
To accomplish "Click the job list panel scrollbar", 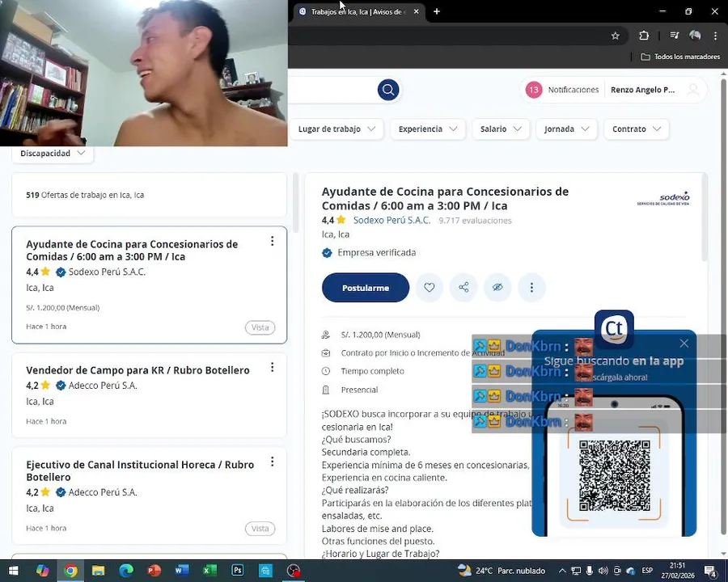I will point(296,203).
